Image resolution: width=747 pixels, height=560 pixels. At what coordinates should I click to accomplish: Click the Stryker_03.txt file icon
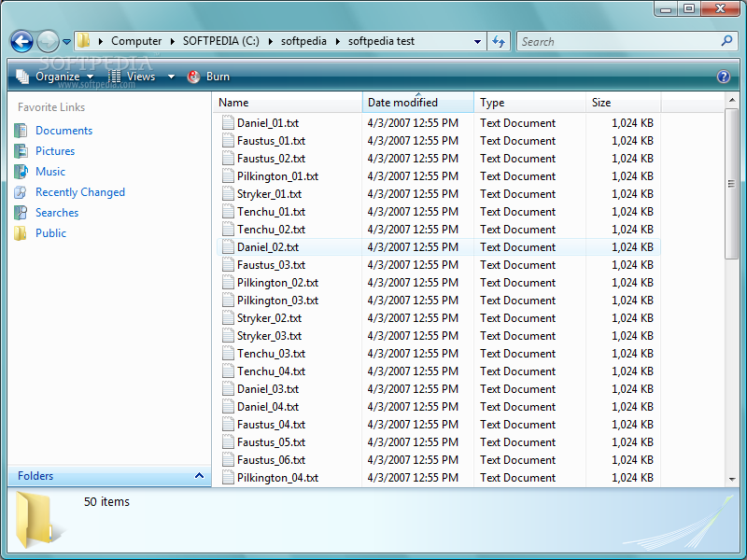228,336
